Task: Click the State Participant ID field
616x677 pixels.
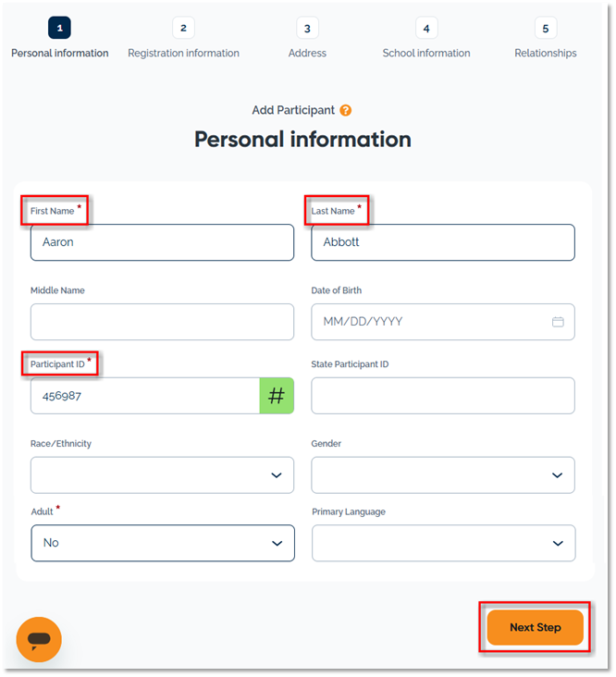Action: (443, 396)
